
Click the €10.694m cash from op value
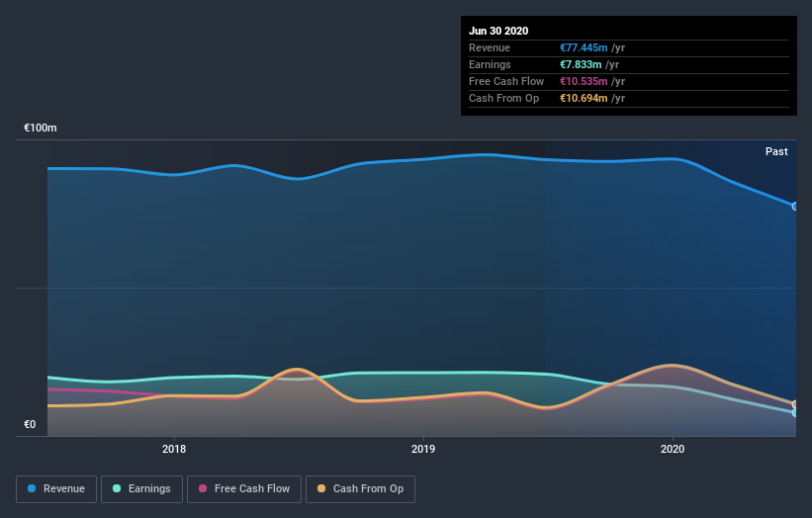click(x=584, y=98)
